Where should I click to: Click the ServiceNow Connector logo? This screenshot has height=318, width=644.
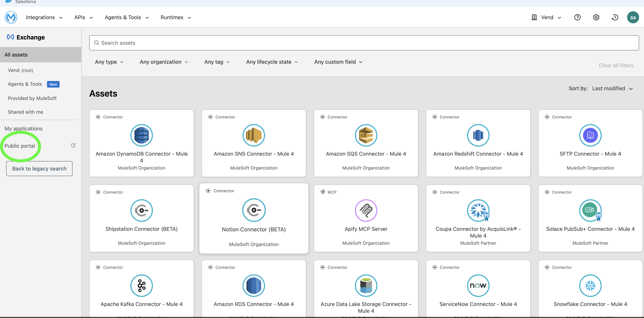pyautogui.click(x=478, y=285)
